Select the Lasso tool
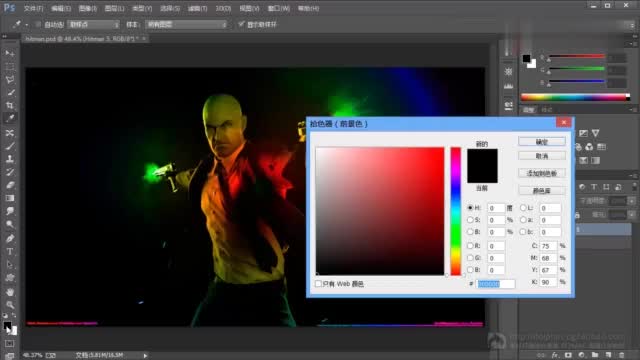 (x=10, y=80)
